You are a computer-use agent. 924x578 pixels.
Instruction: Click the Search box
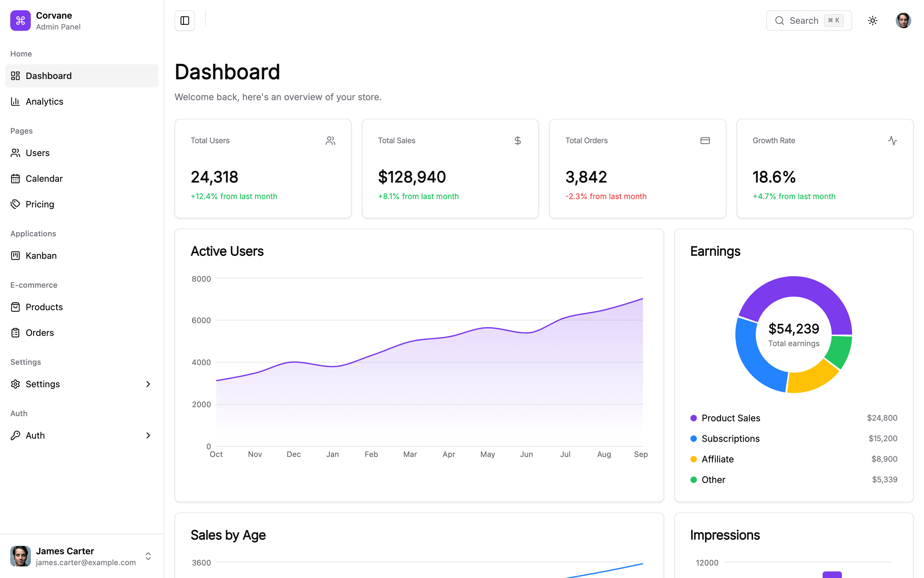(809, 21)
